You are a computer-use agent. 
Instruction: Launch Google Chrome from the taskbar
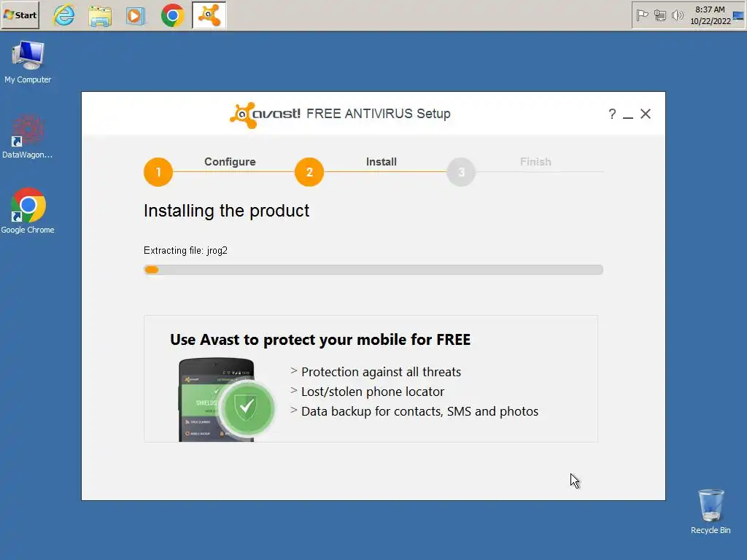(x=172, y=15)
